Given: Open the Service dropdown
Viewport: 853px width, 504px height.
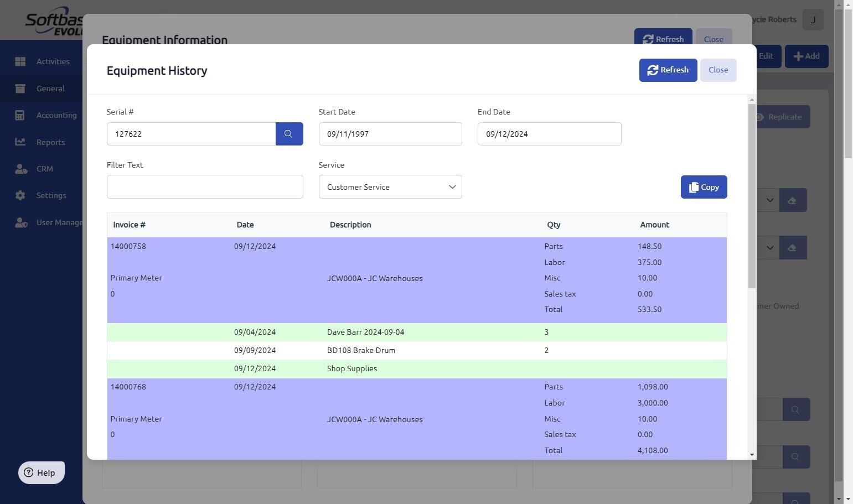Looking at the screenshot, I should 390,187.
